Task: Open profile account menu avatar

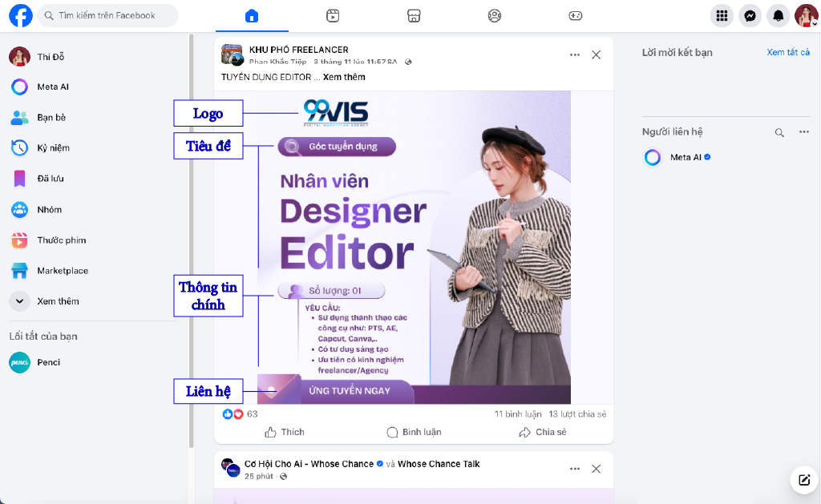Action: point(806,16)
